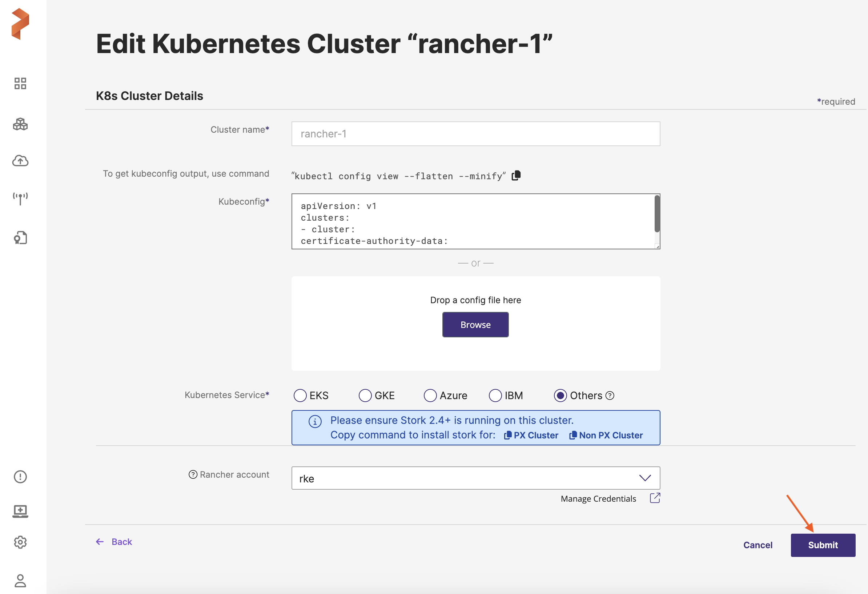Copy stork command for PX Cluster
Viewport: 868px width, 594px height.
point(531,435)
